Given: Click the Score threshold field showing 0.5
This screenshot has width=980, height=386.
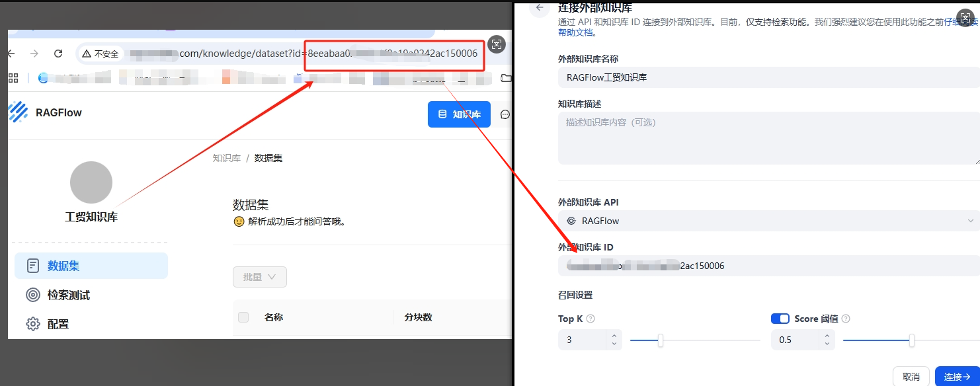Looking at the screenshot, I should tap(795, 340).
